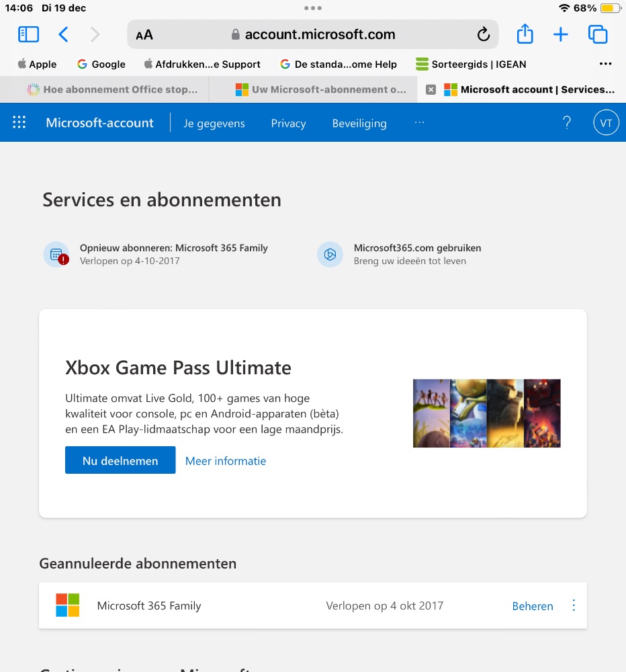This screenshot has height=672, width=626.
Task: Tap the Safari share icon
Action: click(x=525, y=34)
